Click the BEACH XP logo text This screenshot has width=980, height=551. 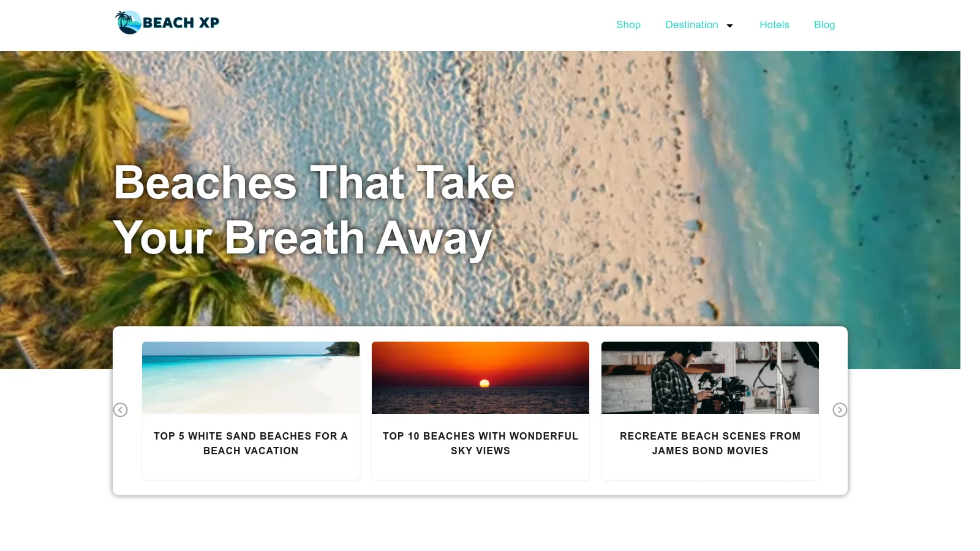tap(181, 23)
